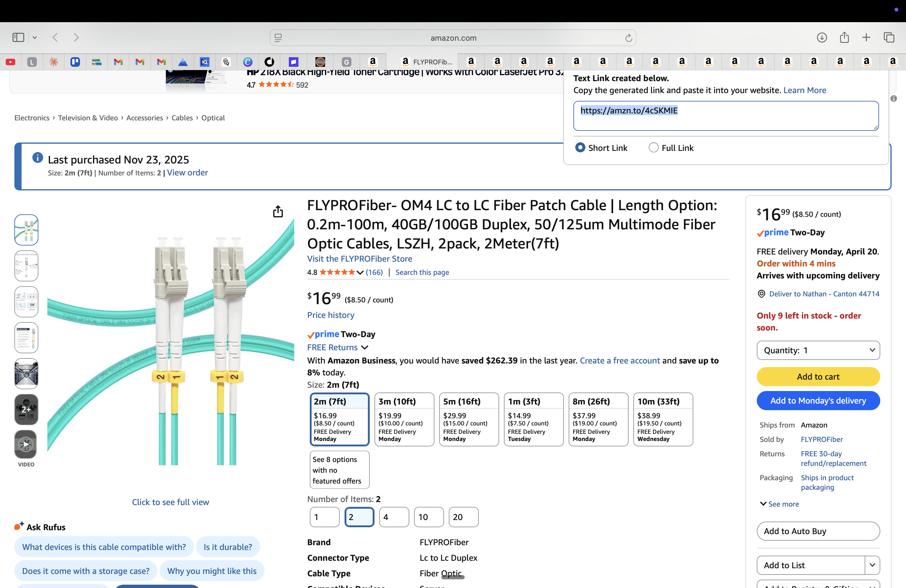Ask Rufus 'Is it durable?'
This screenshot has height=588, width=906.
tap(228, 547)
